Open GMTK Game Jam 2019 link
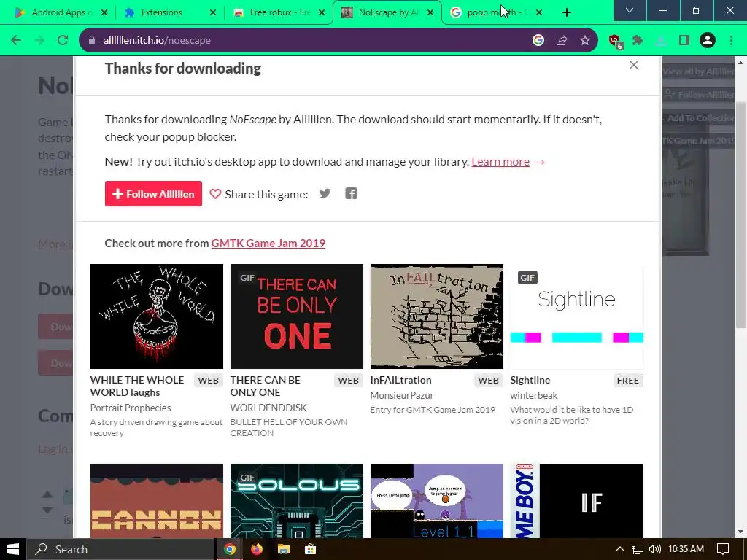Viewport: 747px width, 560px height. pos(268,244)
